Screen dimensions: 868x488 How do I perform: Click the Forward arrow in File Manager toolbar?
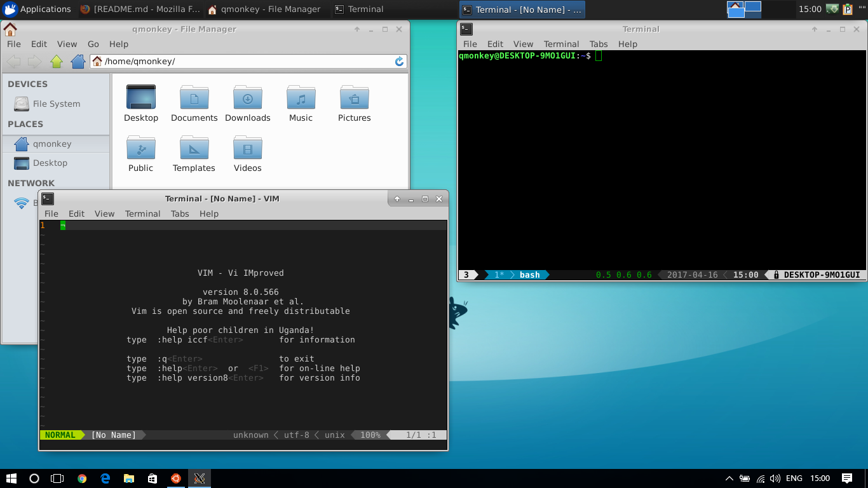(34, 62)
